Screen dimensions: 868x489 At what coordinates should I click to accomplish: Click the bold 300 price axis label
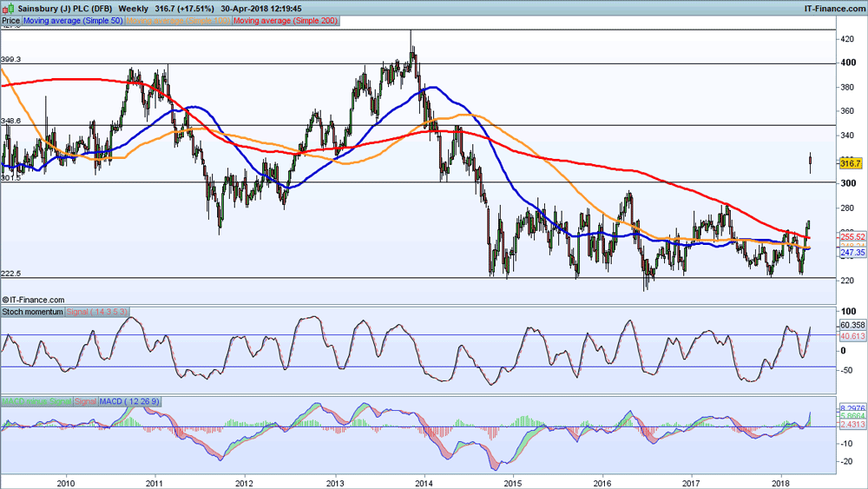click(848, 182)
